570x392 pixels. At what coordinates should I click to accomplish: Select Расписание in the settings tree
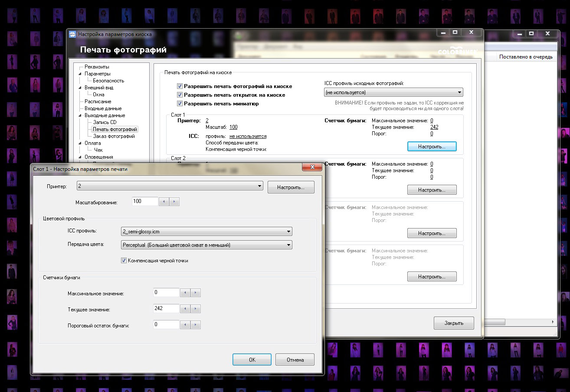pyautogui.click(x=98, y=101)
